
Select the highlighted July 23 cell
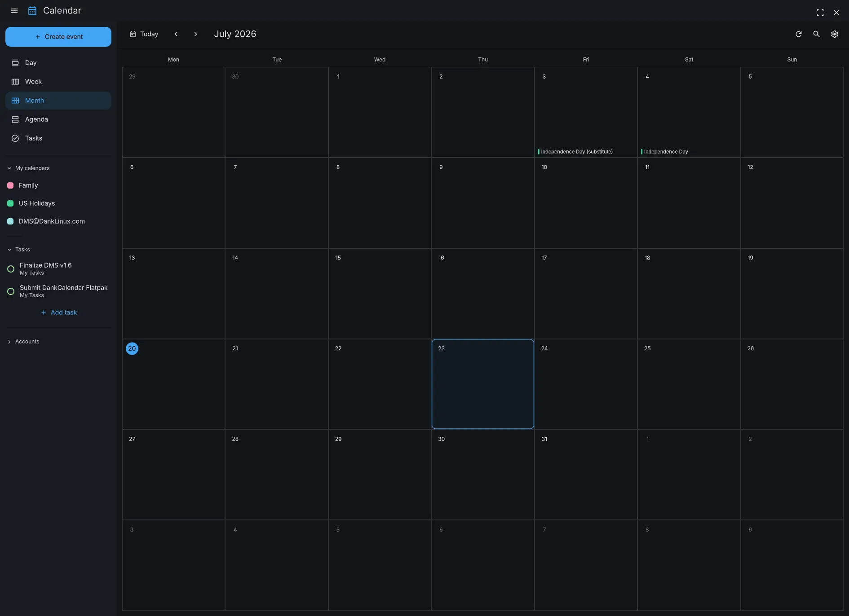click(x=483, y=384)
